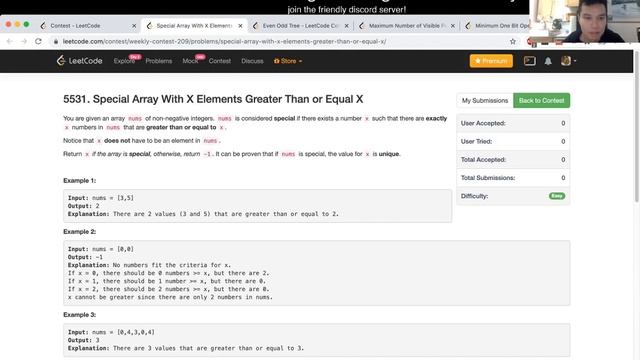
Task: Open the Problems page
Action: pyautogui.click(x=159, y=61)
